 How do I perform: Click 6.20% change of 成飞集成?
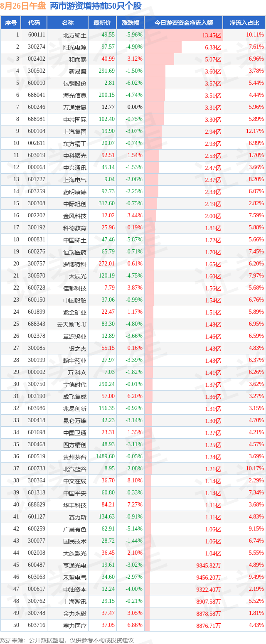coord(135,396)
